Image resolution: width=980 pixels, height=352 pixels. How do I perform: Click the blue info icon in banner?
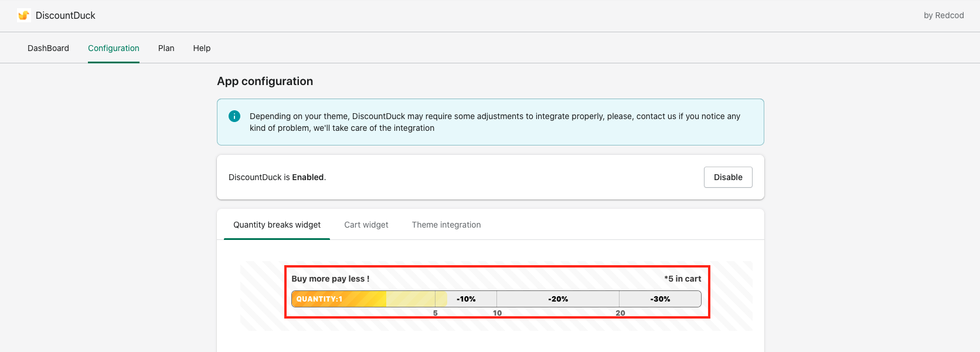click(x=234, y=116)
